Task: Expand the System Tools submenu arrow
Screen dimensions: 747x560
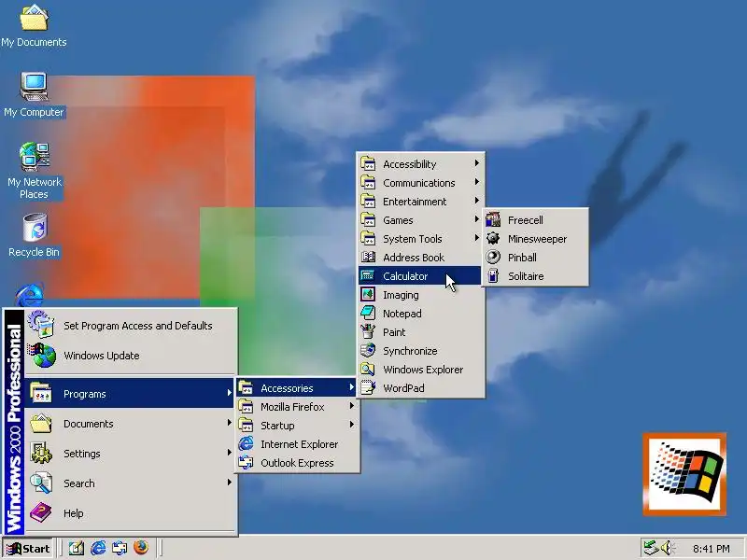Action: (x=476, y=238)
